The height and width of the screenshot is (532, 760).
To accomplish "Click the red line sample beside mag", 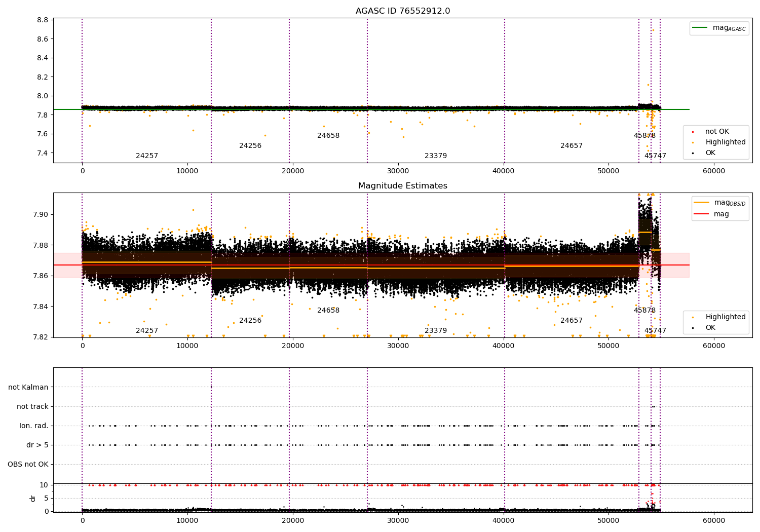I will [702, 214].
